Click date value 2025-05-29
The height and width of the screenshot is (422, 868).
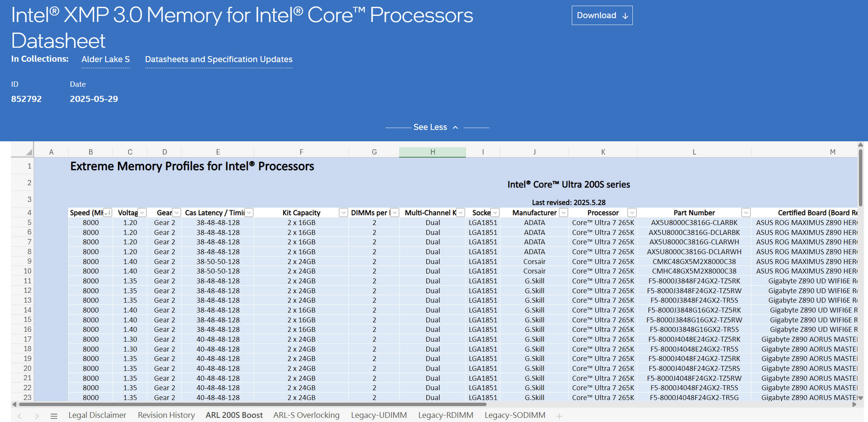(94, 99)
